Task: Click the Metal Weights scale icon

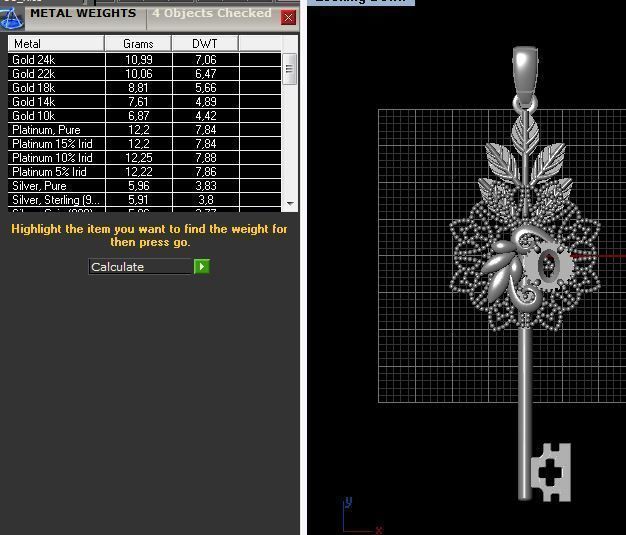Action: (x=11, y=17)
